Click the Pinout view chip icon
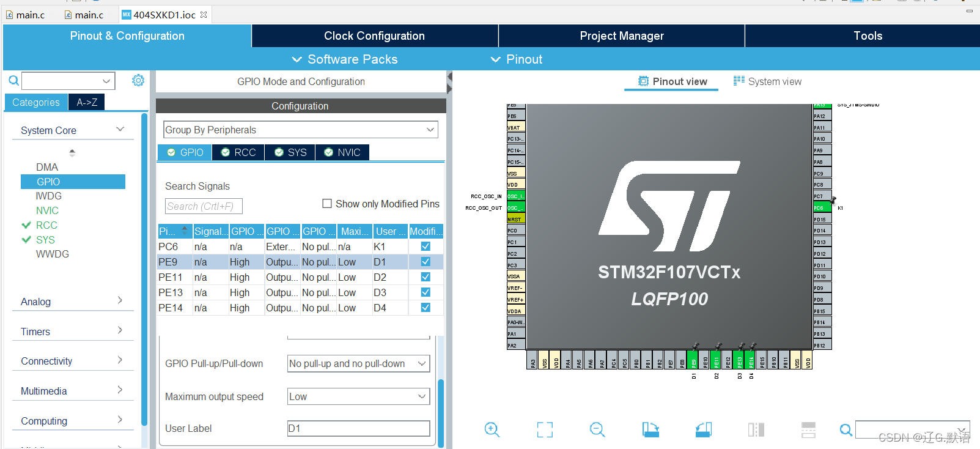 click(643, 81)
